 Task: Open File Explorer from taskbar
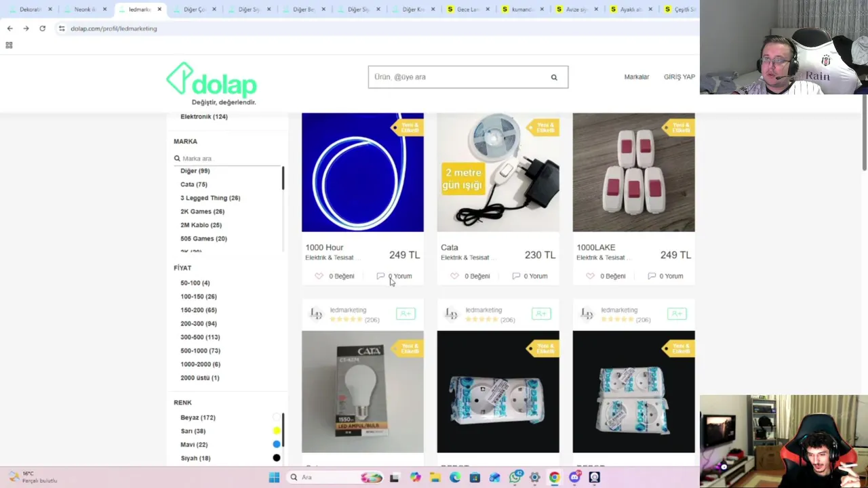click(435, 477)
